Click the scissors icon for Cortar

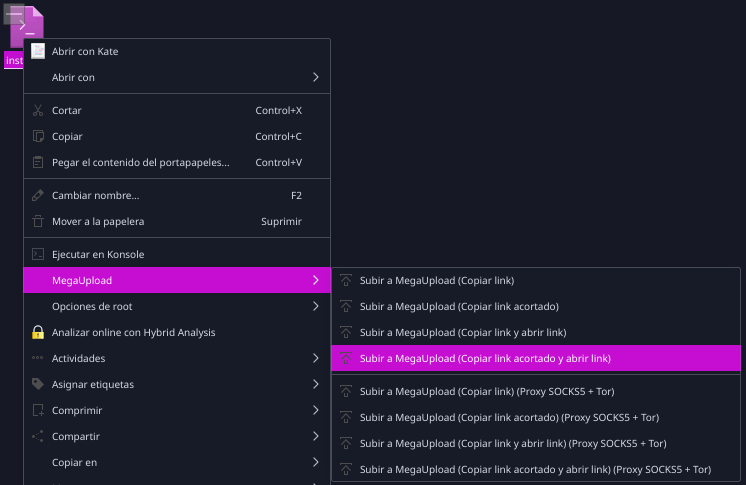pos(38,110)
